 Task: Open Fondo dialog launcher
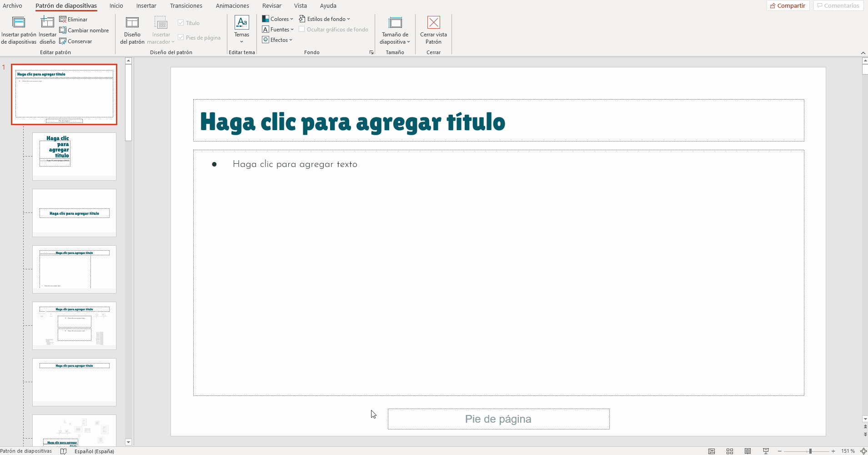coord(371,52)
